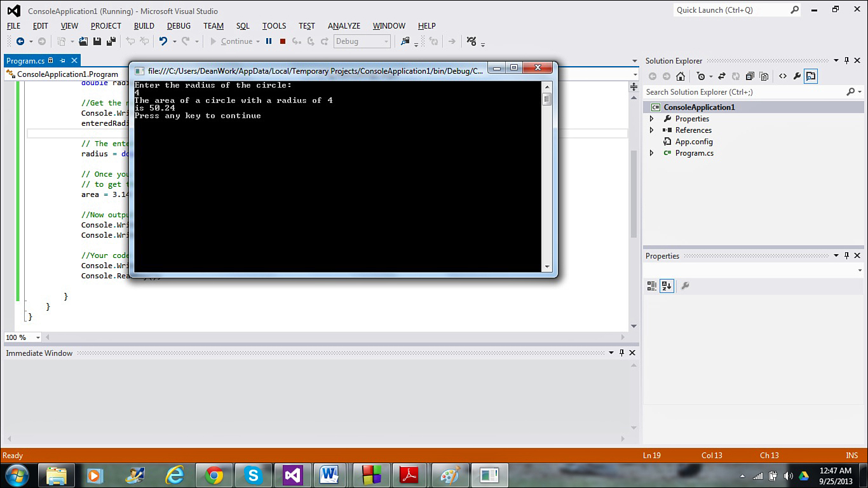The height and width of the screenshot is (488, 868).
Task: Click the Windows Start orb
Action: point(16,475)
